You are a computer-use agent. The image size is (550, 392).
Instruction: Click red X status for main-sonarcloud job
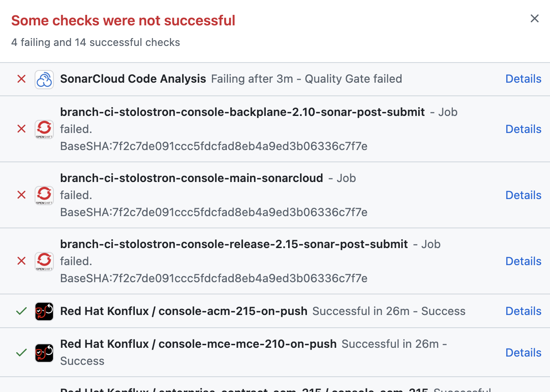(x=21, y=195)
